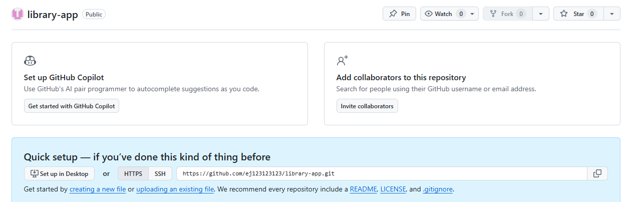This screenshot has width=644, height=202.
Task: Open the creating a new file link
Action: tap(98, 189)
